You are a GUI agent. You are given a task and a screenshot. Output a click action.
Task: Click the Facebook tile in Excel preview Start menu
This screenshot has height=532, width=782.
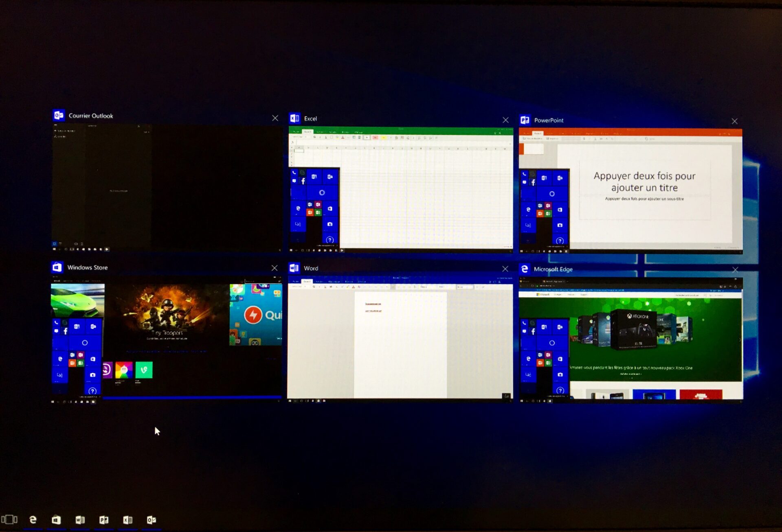pyautogui.click(x=303, y=182)
